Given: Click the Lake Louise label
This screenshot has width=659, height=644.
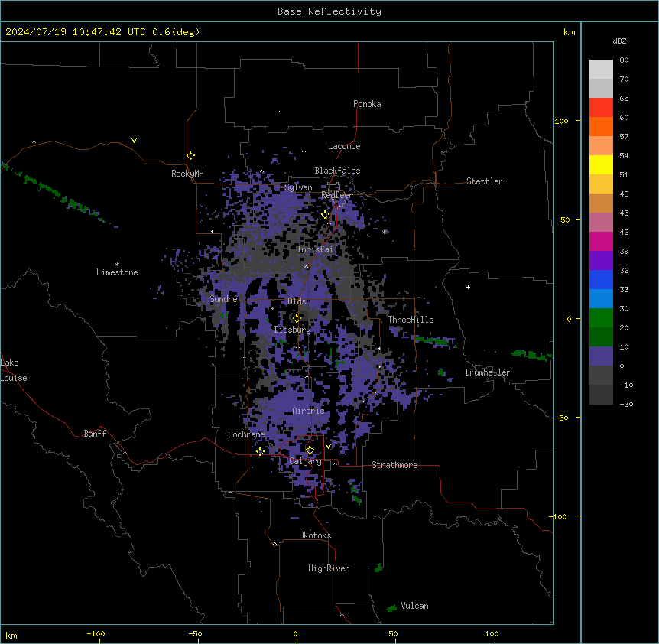Looking at the screenshot, I should coord(14,370).
